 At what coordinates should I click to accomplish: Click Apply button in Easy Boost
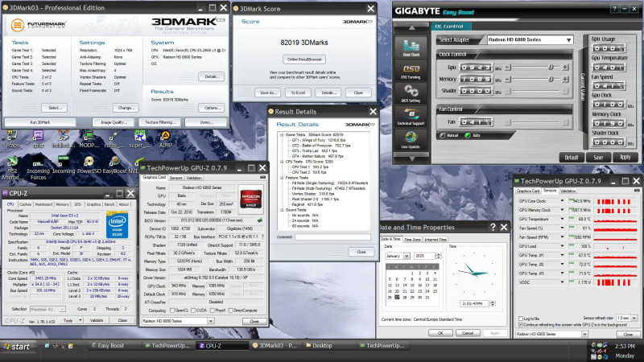[x=625, y=157]
